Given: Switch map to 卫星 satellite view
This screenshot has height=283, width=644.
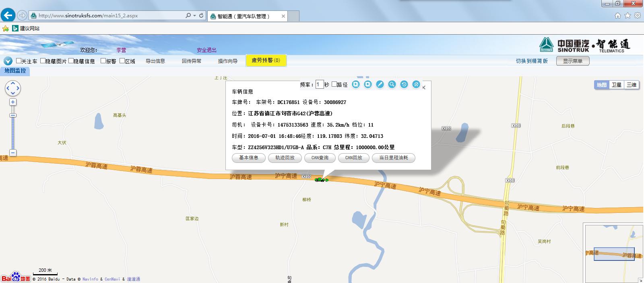Looking at the screenshot, I should point(617,85).
